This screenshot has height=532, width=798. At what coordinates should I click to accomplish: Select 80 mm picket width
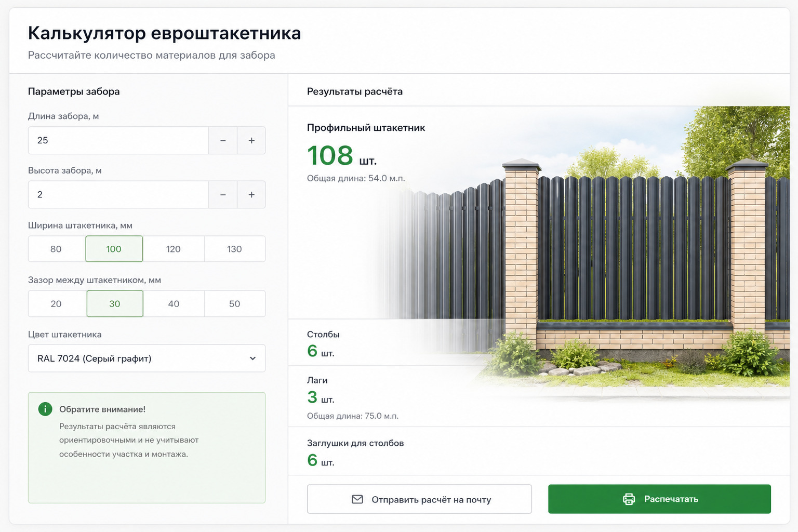(x=57, y=249)
